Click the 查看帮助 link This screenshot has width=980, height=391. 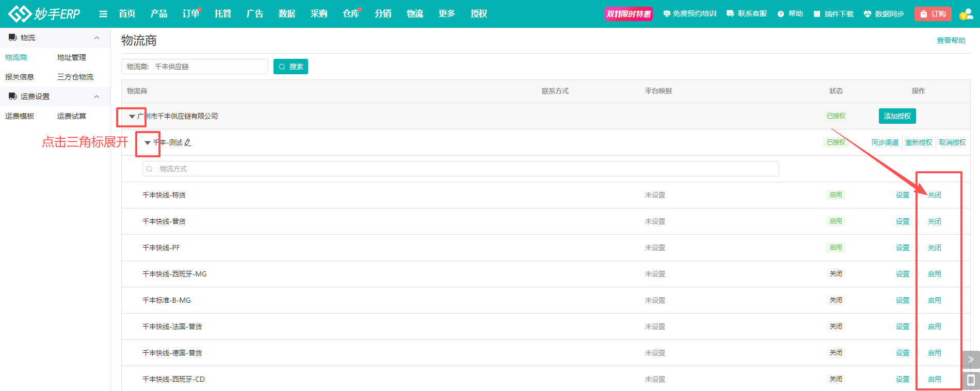951,40
